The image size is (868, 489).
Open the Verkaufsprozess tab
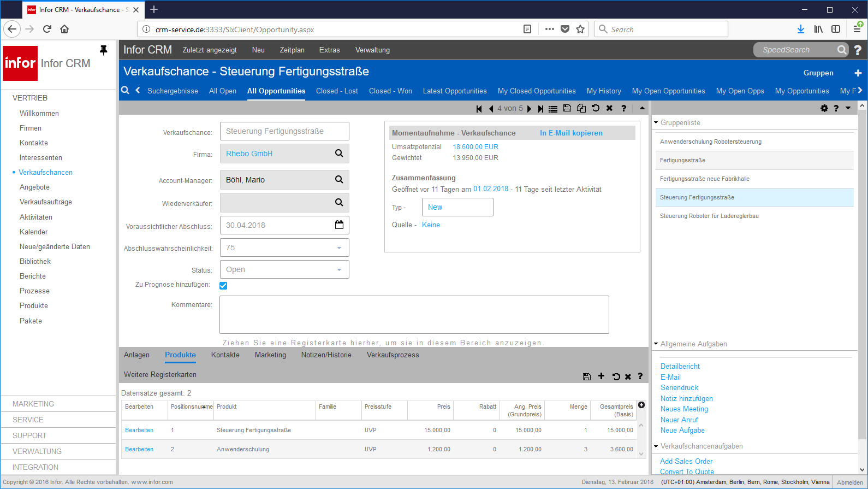393,355
